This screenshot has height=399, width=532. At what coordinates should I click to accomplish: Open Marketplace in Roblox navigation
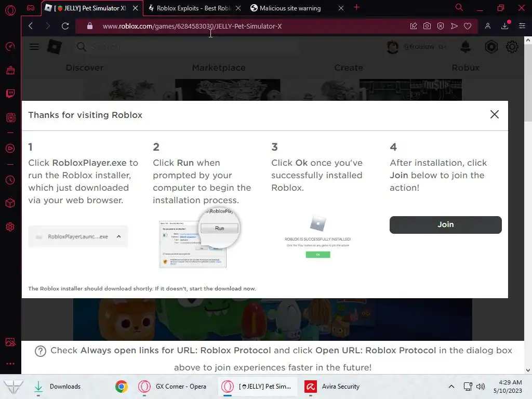point(219,68)
